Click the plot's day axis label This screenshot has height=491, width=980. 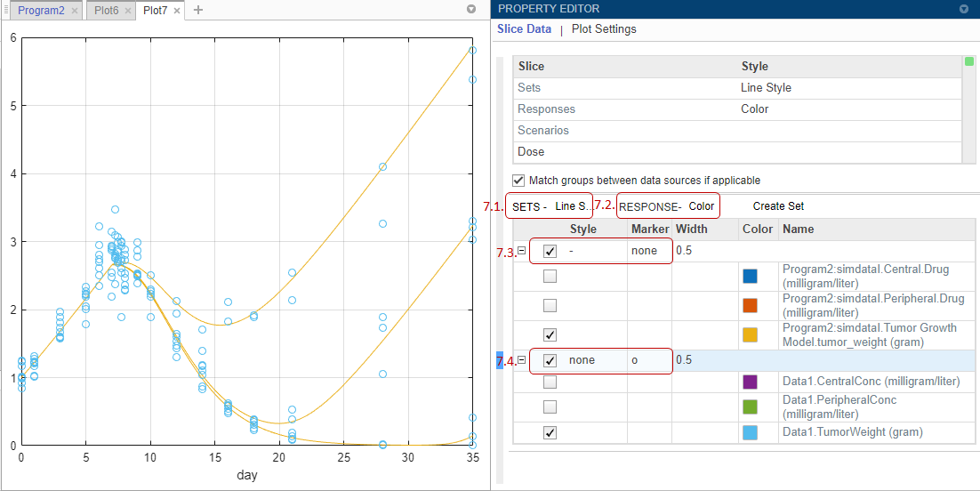coord(247,475)
